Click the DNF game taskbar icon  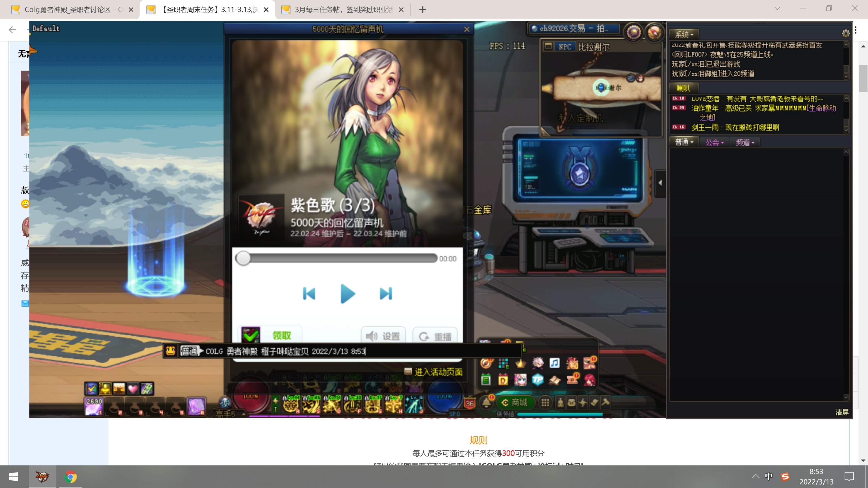42,476
